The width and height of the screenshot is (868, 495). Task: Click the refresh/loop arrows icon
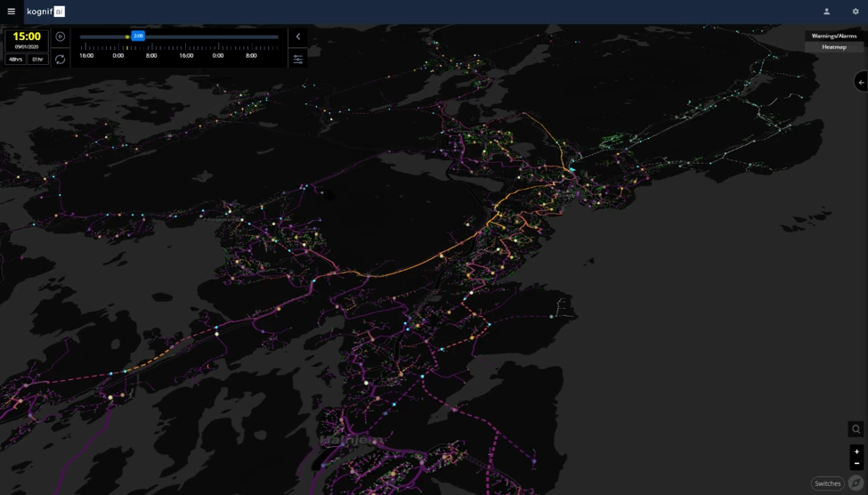pos(61,59)
